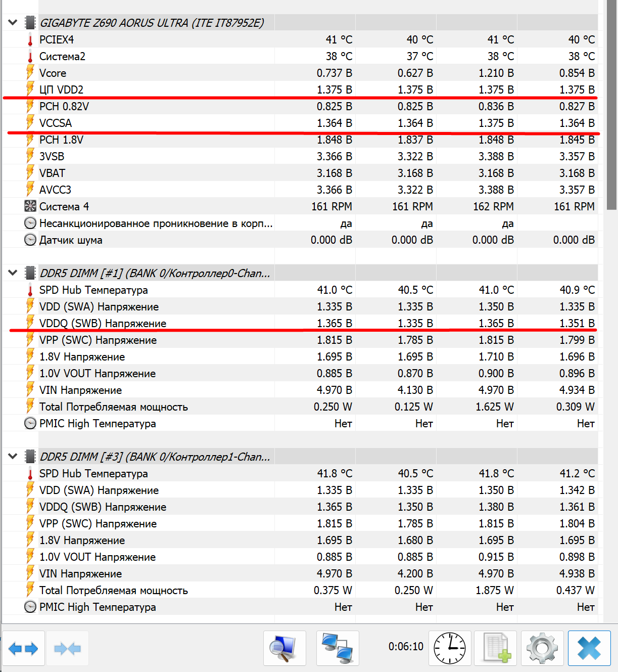Viewport: 618px width, 672px height.
Task: Click the lightning icon beside VBAT
Action: pyautogui.click(x=30, y=173)
